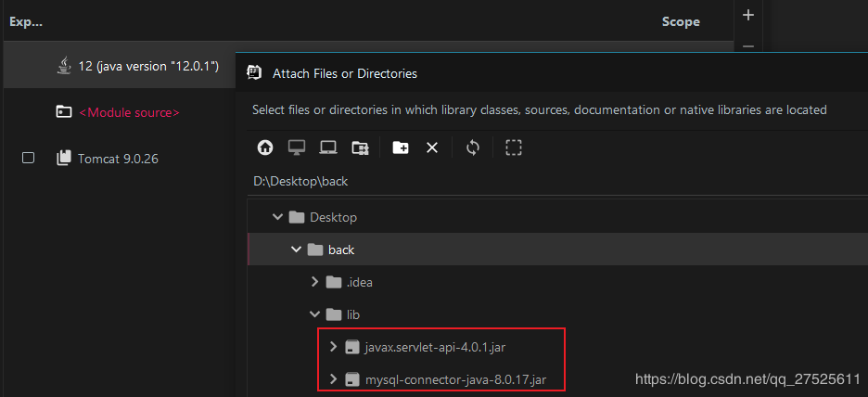Create a new folder with the toolbar icon
This screenshot has height=397, width=868.
[x=401, y=147]
